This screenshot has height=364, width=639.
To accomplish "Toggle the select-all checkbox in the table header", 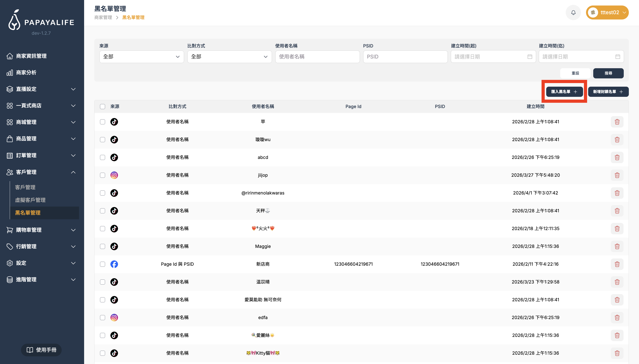I will tap(103, 107).
